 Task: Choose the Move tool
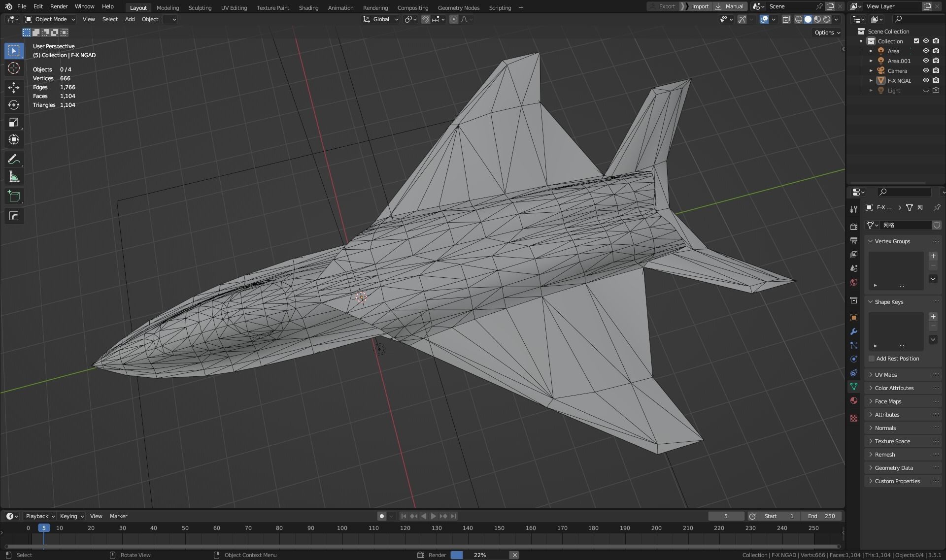point(14,88)
